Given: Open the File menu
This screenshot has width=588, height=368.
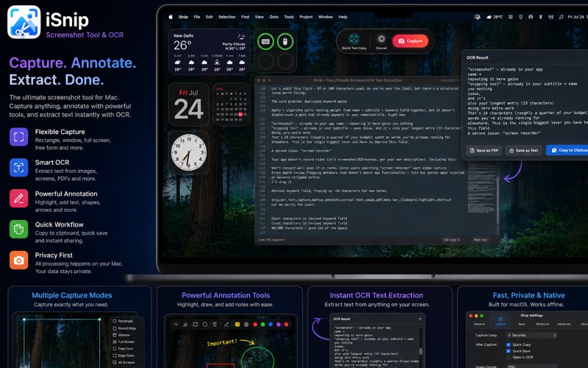Looking at the screenshot, I should point(197,17).
